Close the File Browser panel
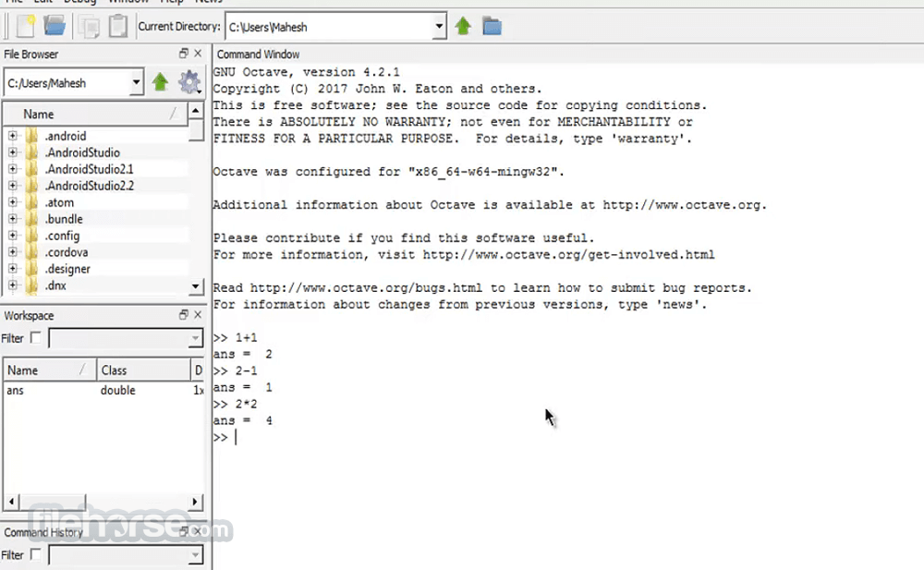This screenshot has width=924, height=570. [198, 53]
